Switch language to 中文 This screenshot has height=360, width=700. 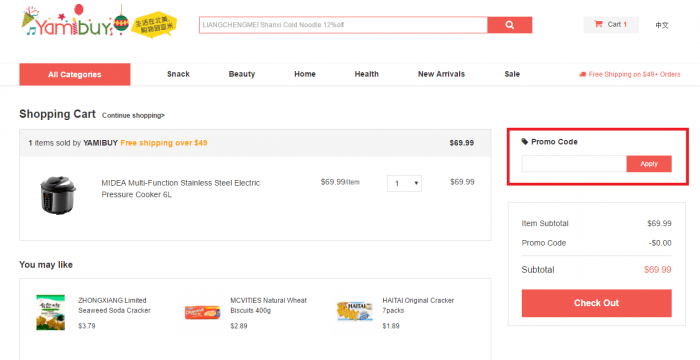tap(662, 25)
